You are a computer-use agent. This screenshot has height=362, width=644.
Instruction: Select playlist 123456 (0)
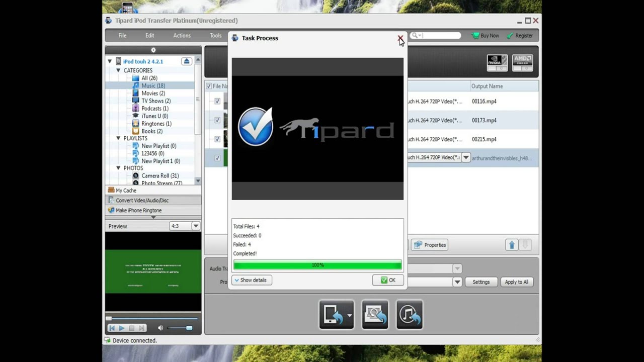coord(152,153)
